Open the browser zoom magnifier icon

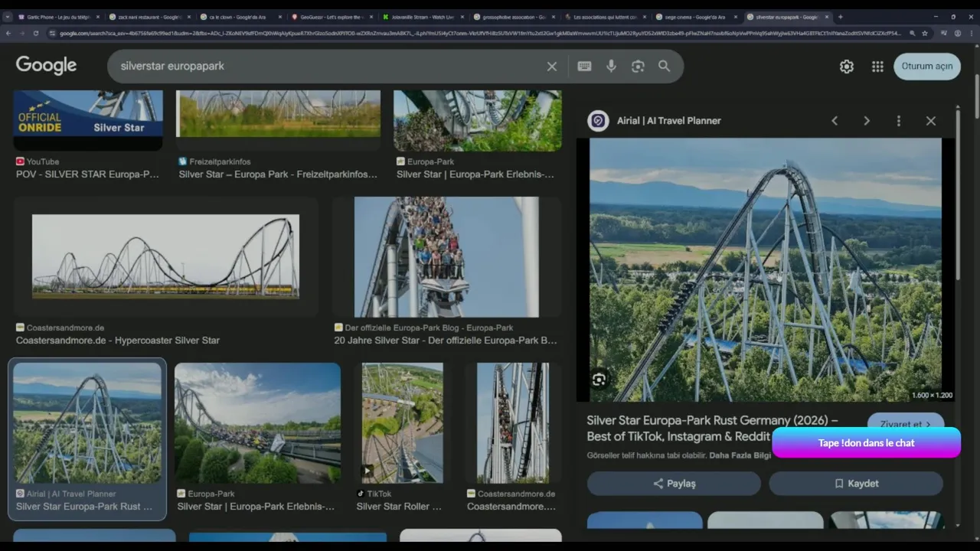coord(912,33)
